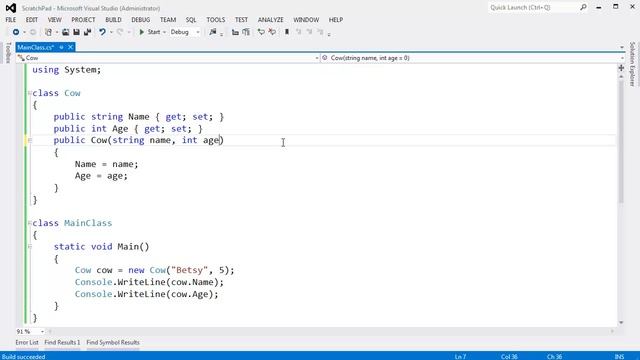Open the Error List tab

coord(27,342)
